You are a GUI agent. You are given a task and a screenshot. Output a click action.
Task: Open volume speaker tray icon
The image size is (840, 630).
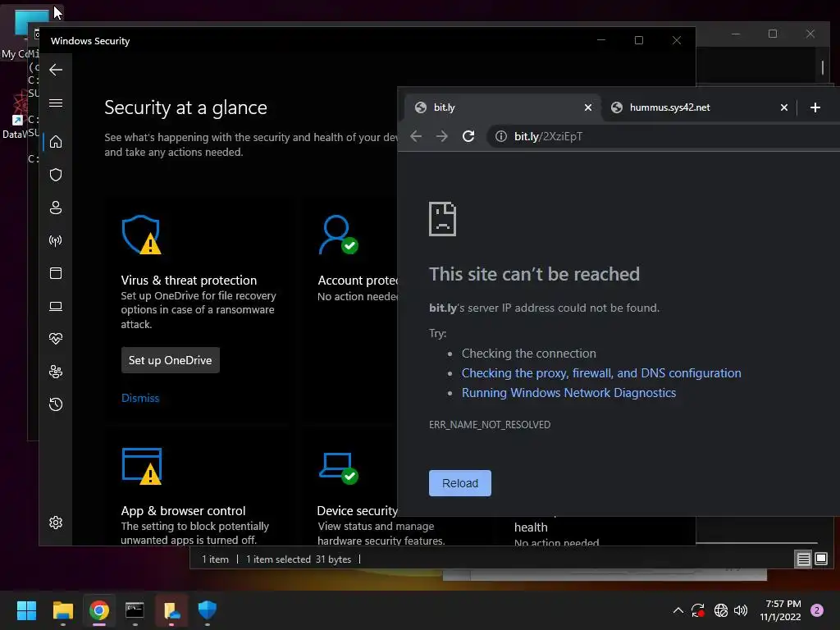click(741, 610)
